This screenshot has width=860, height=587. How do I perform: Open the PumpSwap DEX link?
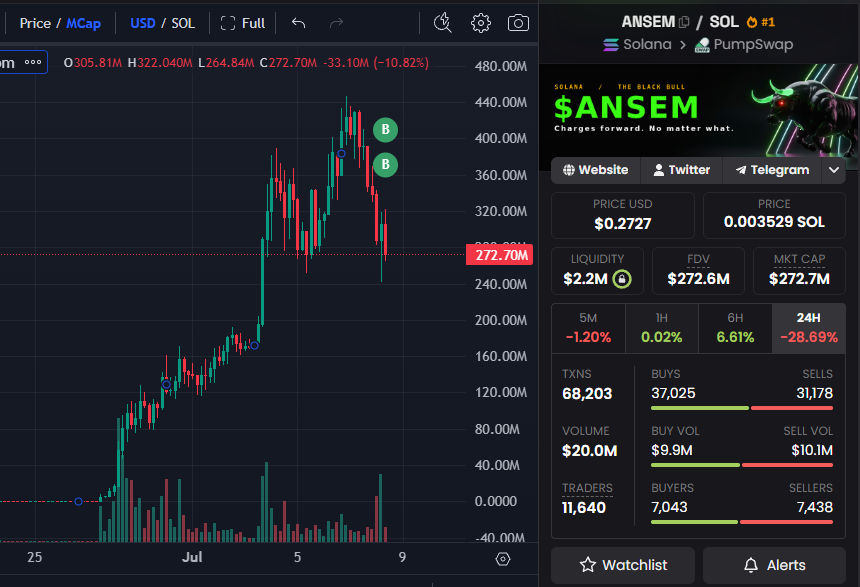pos(744,44)
